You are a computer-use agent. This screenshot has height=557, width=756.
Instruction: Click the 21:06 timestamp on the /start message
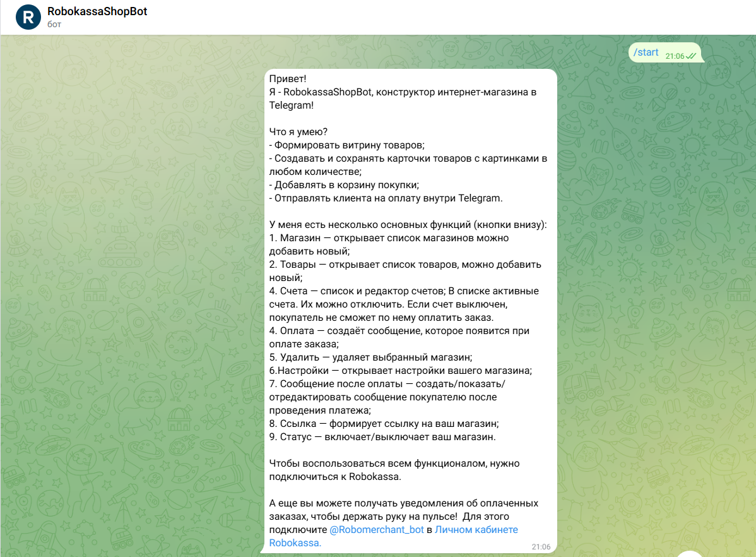[675, 56]
